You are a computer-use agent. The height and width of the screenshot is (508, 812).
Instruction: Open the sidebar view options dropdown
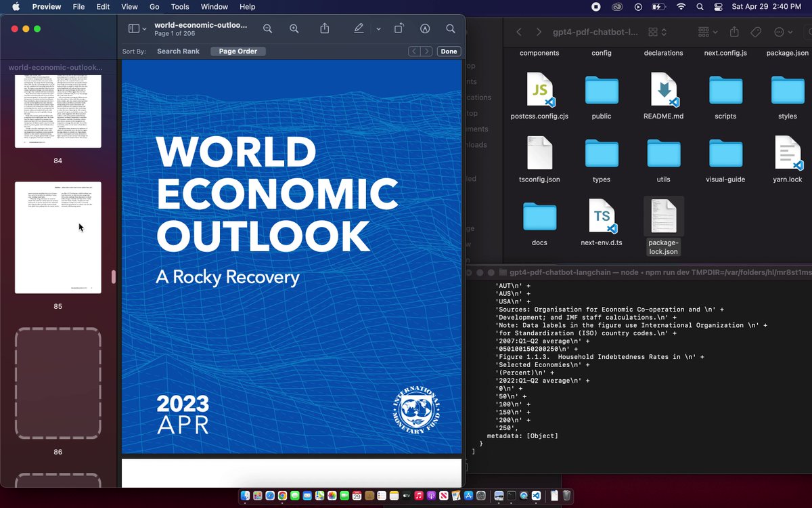[x=137, y=28]
